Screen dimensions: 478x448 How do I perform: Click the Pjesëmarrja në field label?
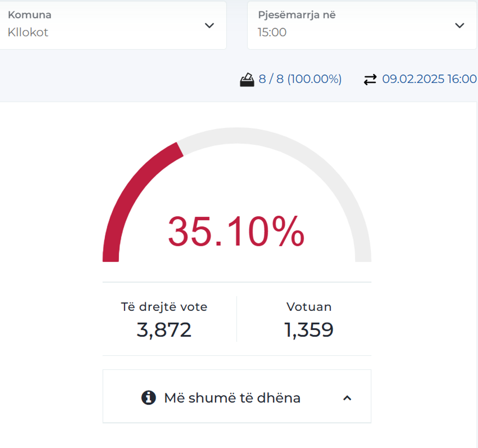pyautogui.click(x=297, y=15)
